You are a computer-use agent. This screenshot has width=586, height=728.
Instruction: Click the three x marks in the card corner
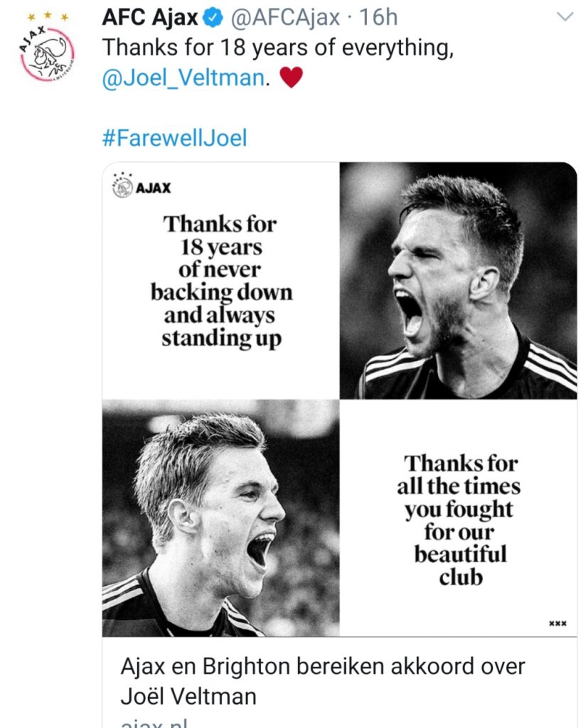(558, 624)
